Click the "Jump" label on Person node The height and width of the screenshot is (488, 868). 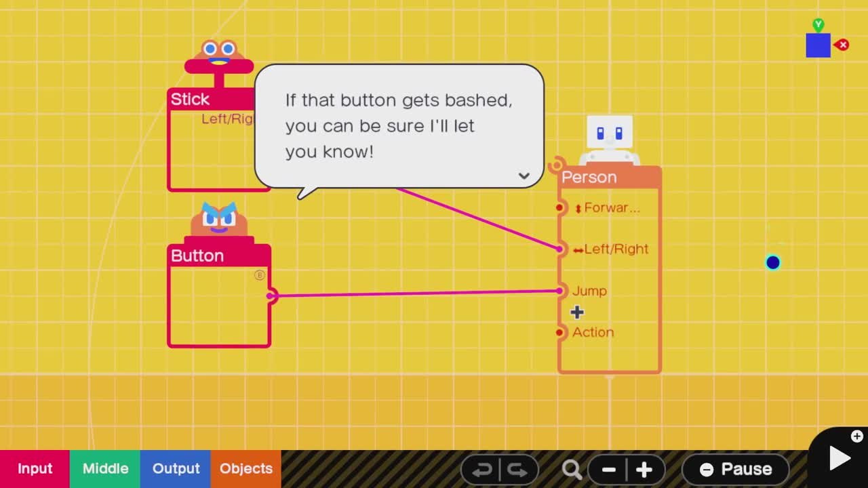[x=589, y=291]
